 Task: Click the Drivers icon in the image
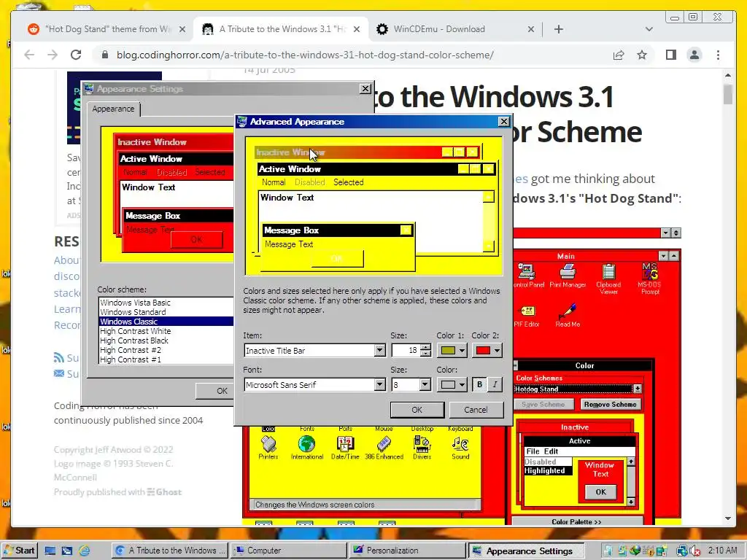[422, 448]
